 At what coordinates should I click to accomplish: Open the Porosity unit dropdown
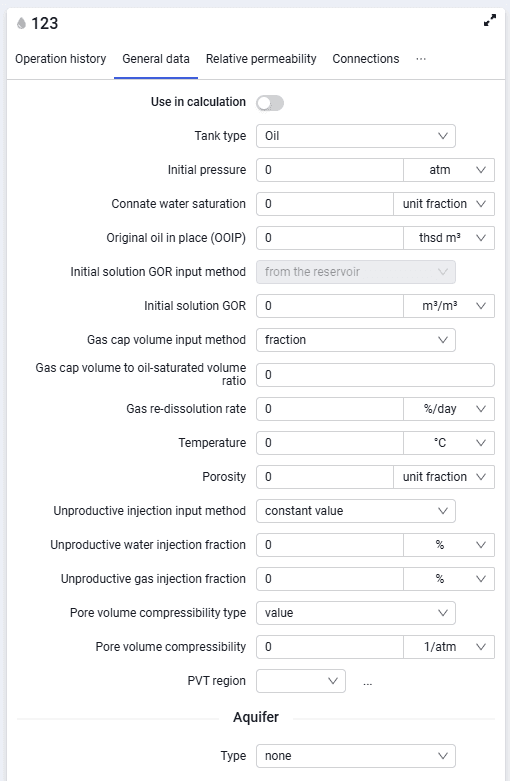click(444, 477)
